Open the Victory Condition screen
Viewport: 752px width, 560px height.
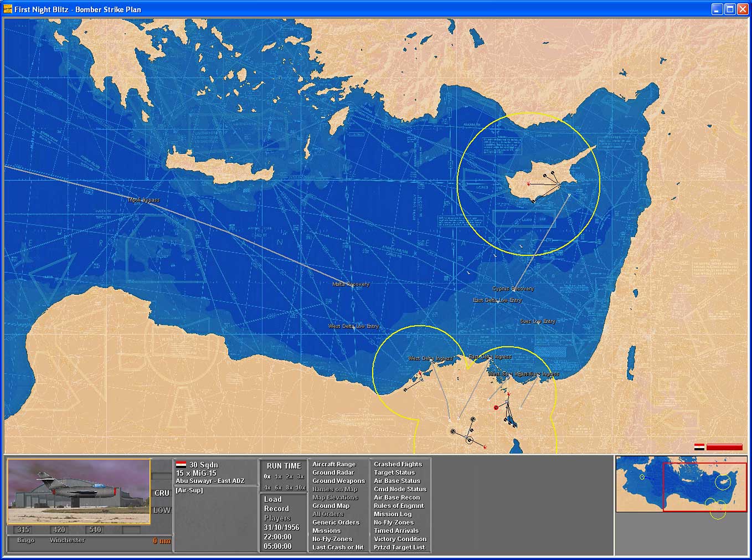[x=400, y=539]
